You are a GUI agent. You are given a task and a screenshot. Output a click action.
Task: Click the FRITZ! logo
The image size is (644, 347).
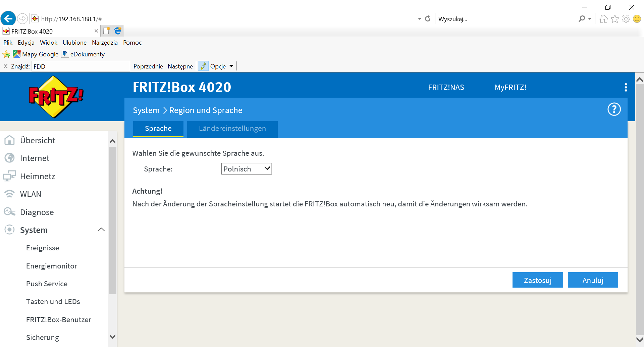click(x=56, y=97)
